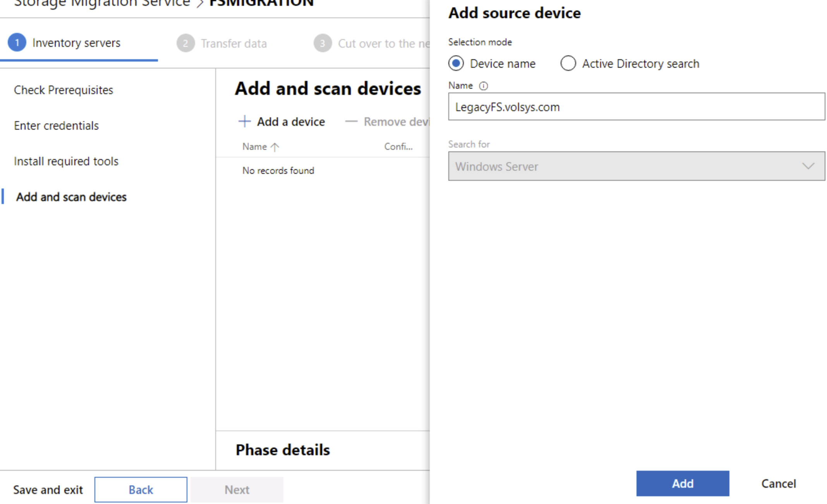827x504 pixels.
Task: Click the step 3 circle indicator
Action: click(323, 43)
